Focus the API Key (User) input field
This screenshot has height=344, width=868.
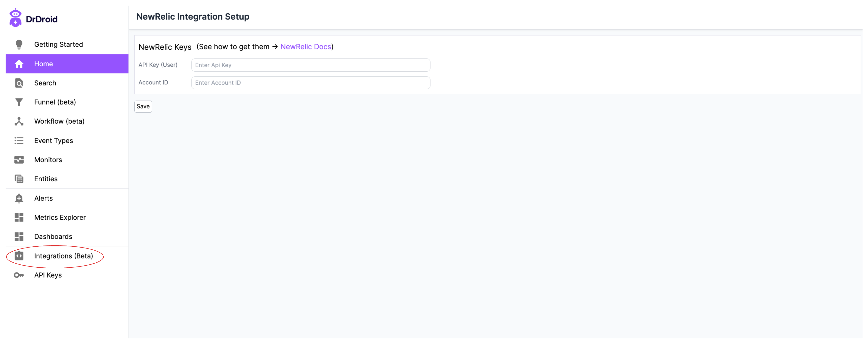(x=310, y=65)
